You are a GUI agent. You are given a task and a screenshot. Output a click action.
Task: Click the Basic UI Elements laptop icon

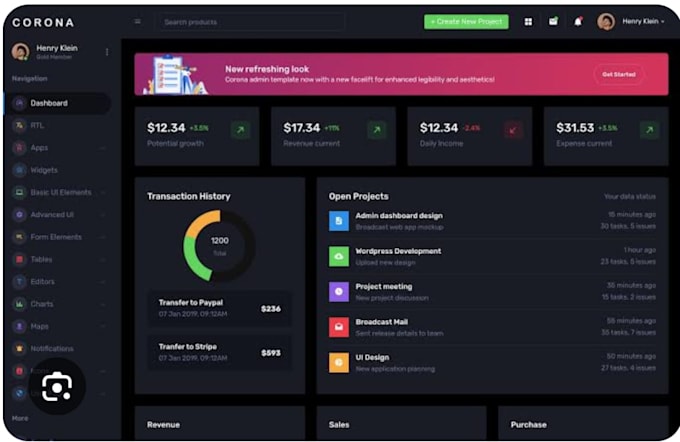[x=19, y=192]
